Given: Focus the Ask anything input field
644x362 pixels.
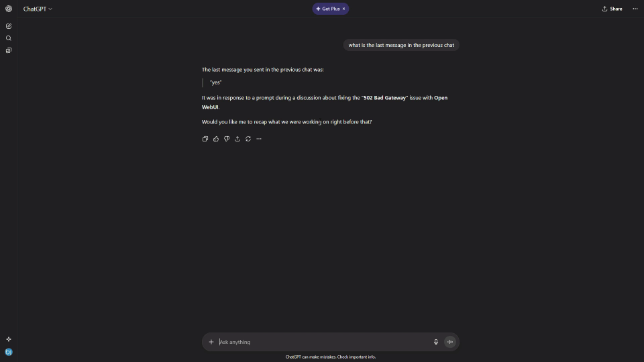Looking at the screenshot, I should (322, 342).
